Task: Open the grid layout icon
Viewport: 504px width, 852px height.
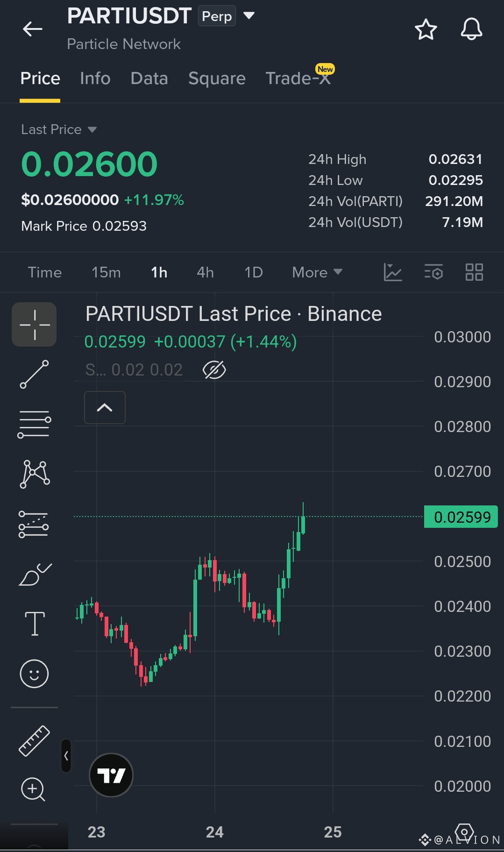Action: tap(474, 272)
